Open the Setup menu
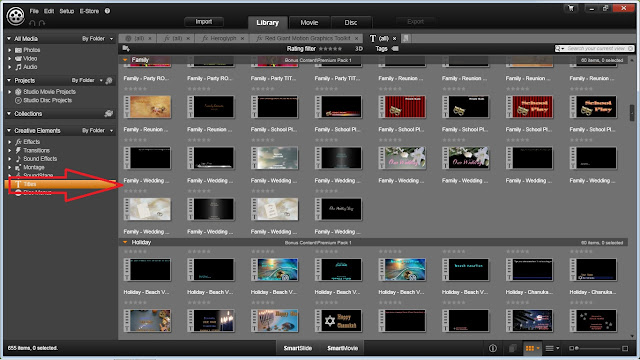The height and width of the screenshot is (360, 640). coord(67,11)
